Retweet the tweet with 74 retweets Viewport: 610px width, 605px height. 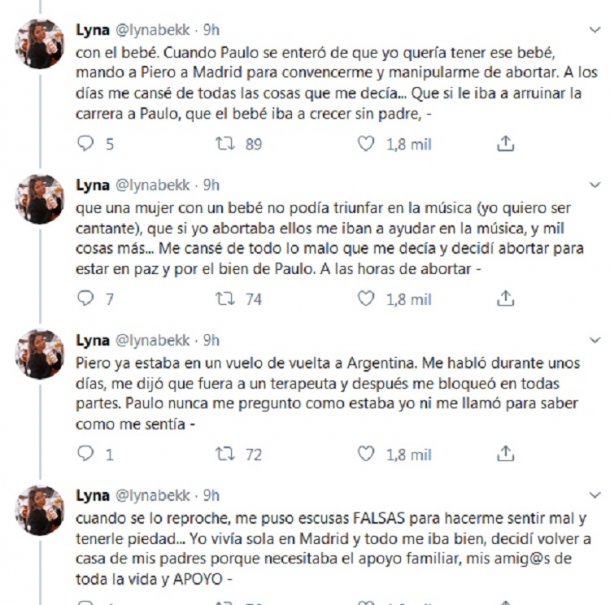coord(225,298)
